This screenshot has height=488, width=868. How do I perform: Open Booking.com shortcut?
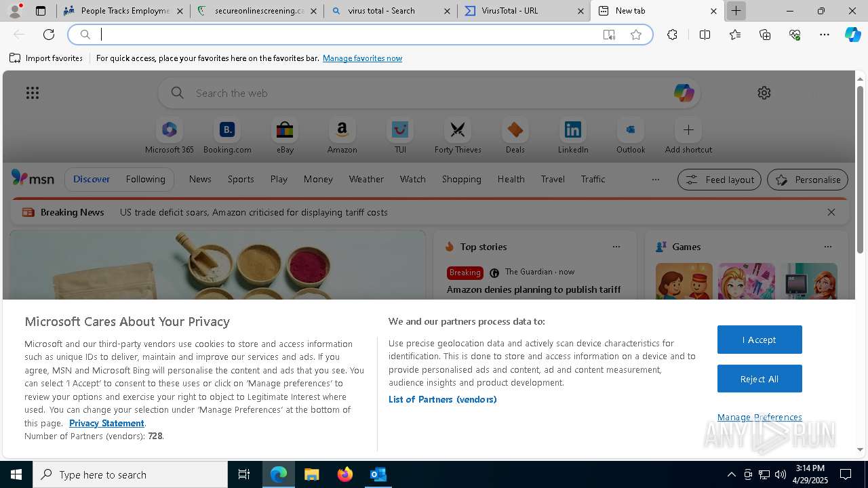point(227,136)
